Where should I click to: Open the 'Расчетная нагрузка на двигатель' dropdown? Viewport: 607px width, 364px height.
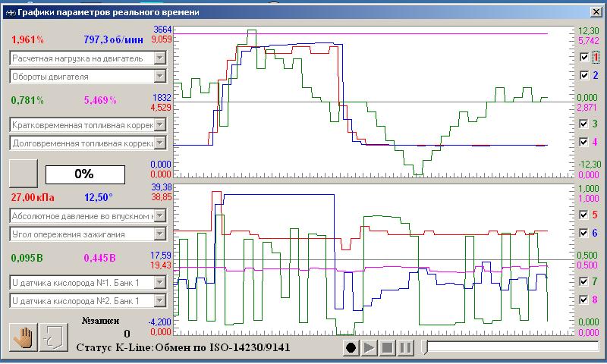click(159, 58)
